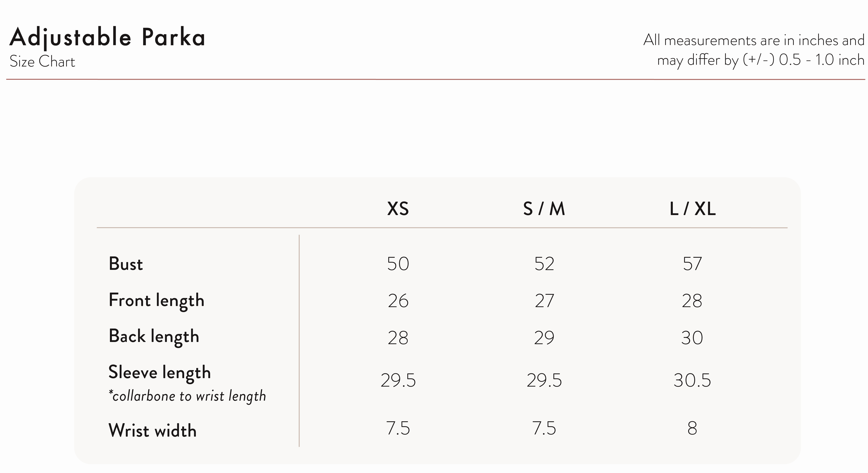Click the S / M bust value 52
The image size is (868, 473).
coord(544,264)
